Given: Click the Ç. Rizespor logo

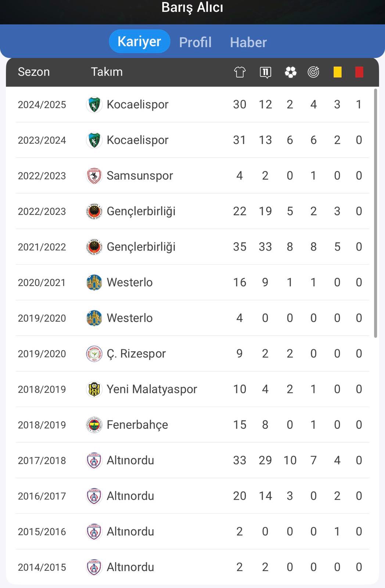Looking at the screenshot, I should [x=94, y=354].
